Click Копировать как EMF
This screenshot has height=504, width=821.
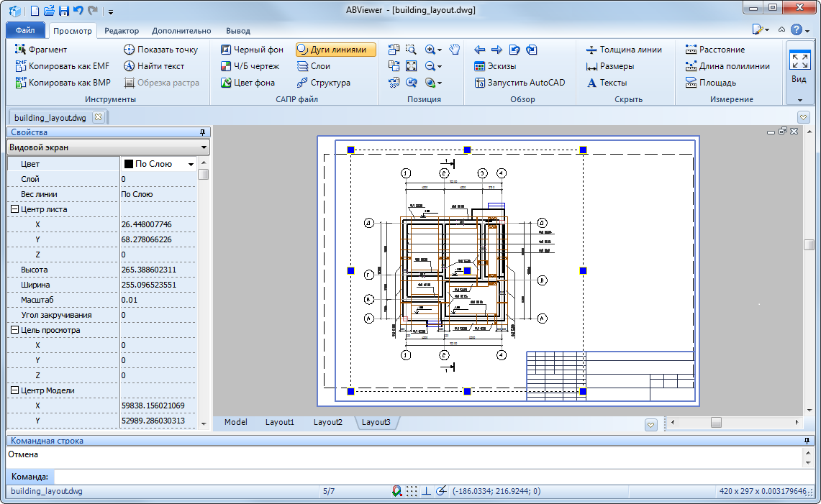62,66
